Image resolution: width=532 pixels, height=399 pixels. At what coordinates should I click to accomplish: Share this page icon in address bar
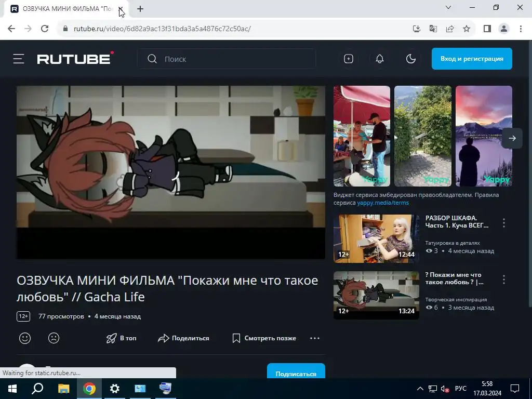tap(450, 29)
